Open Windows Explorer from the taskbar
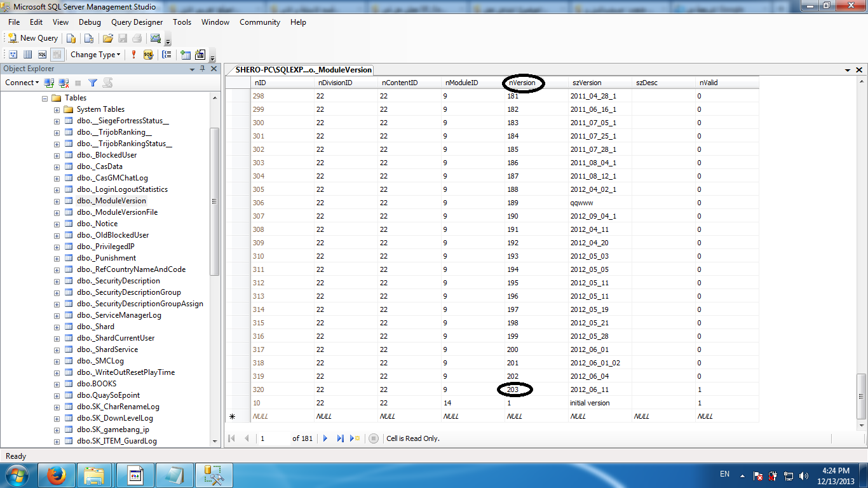The height and width of the screenshot is (488, 868). click(95, 475)
